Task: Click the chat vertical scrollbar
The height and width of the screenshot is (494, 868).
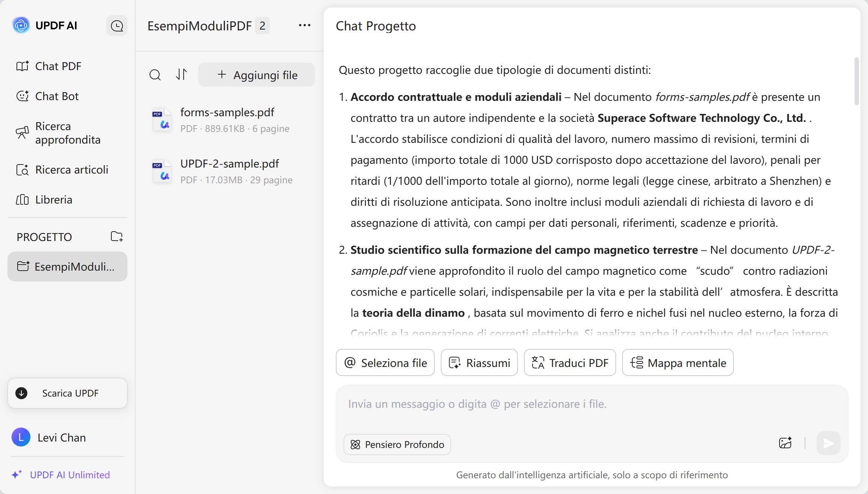Action: 856,81
